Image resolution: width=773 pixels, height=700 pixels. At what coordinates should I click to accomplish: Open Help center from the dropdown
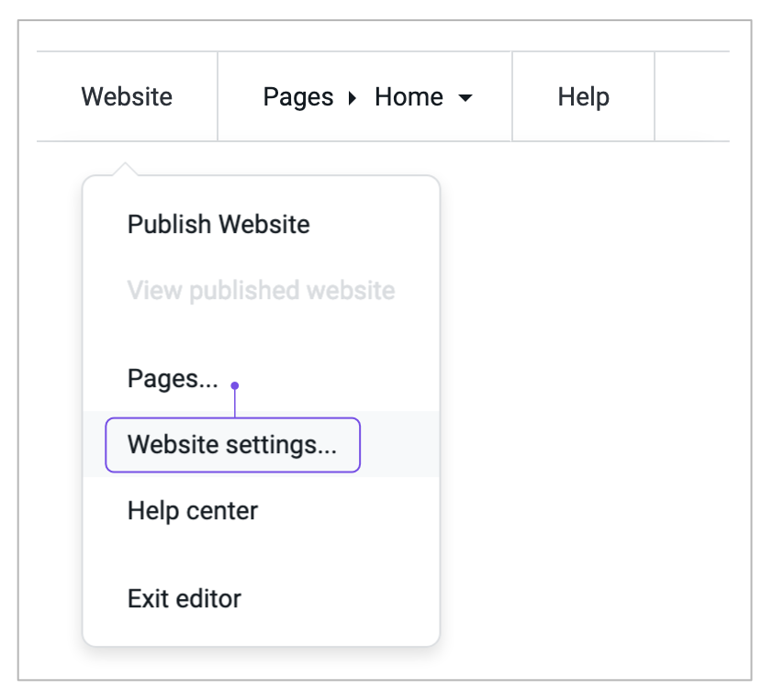(x=192, y=511)
